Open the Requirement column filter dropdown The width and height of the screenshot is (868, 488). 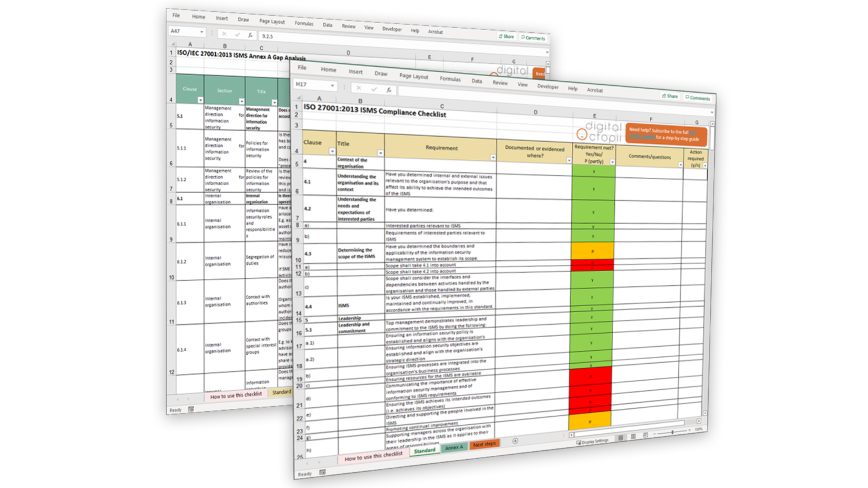pyautogui.click(x=493, y=158)
